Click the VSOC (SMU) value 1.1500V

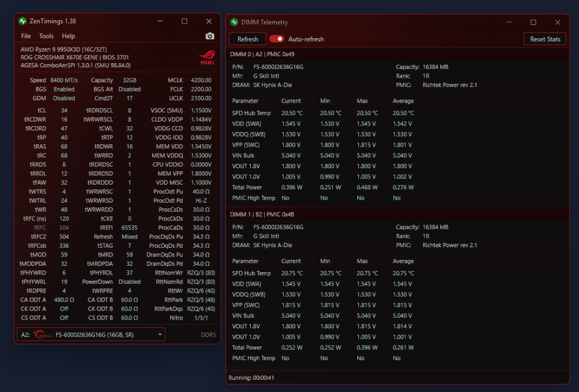pyautogui.click(x=201, y=111)
